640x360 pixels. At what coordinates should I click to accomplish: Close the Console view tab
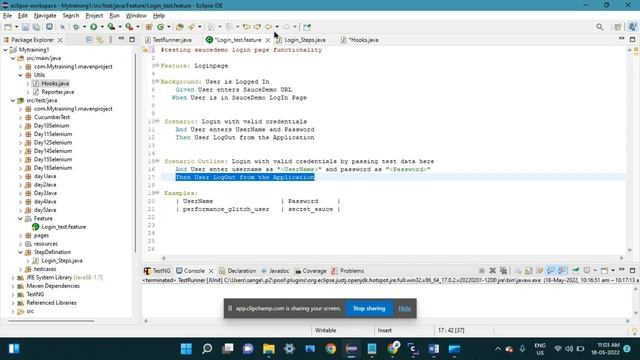[x=211, y=271]
